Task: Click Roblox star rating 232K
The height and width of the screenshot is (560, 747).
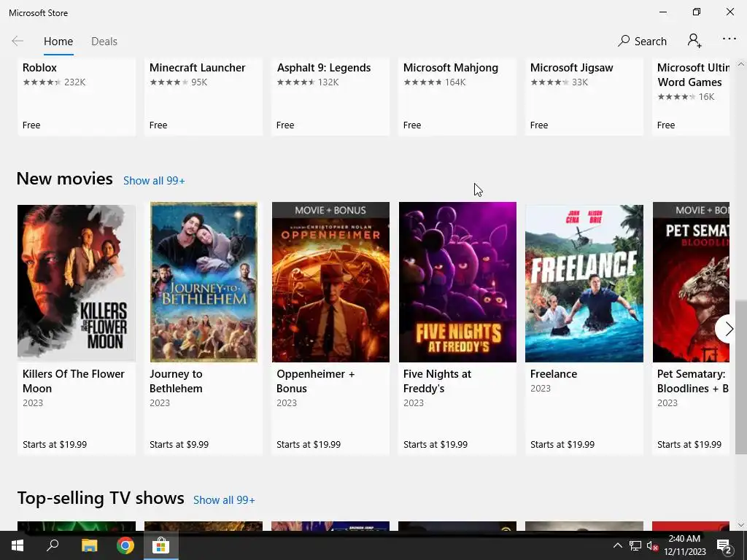Action: coord(54,82)
